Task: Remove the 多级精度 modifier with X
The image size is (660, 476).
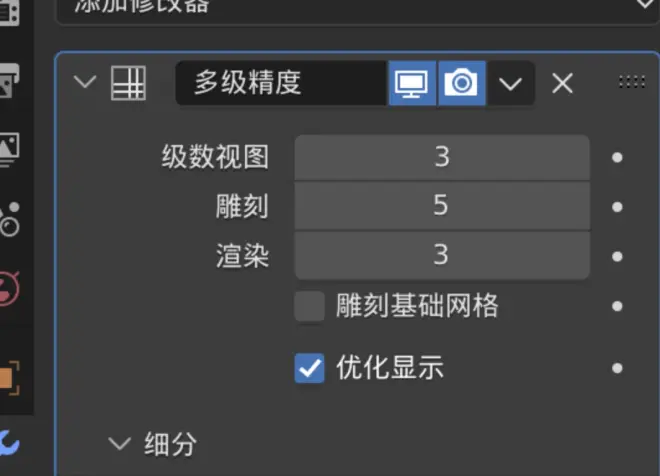Action: (562, 83)
